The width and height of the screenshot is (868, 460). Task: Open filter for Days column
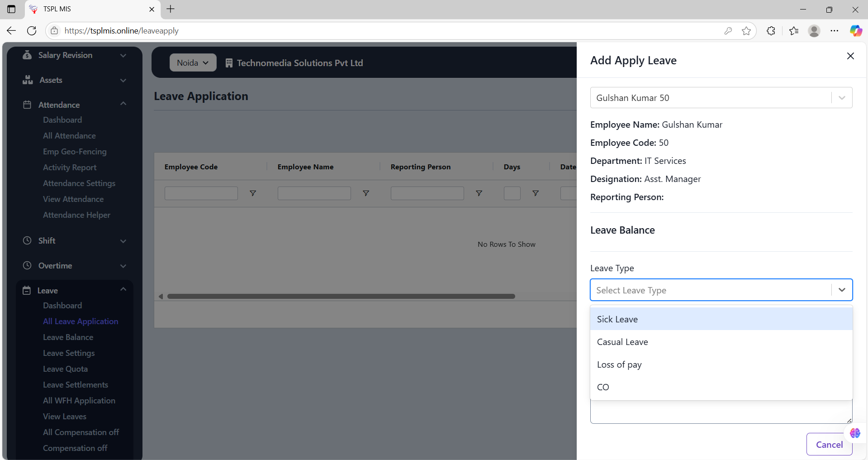(536, 193)
